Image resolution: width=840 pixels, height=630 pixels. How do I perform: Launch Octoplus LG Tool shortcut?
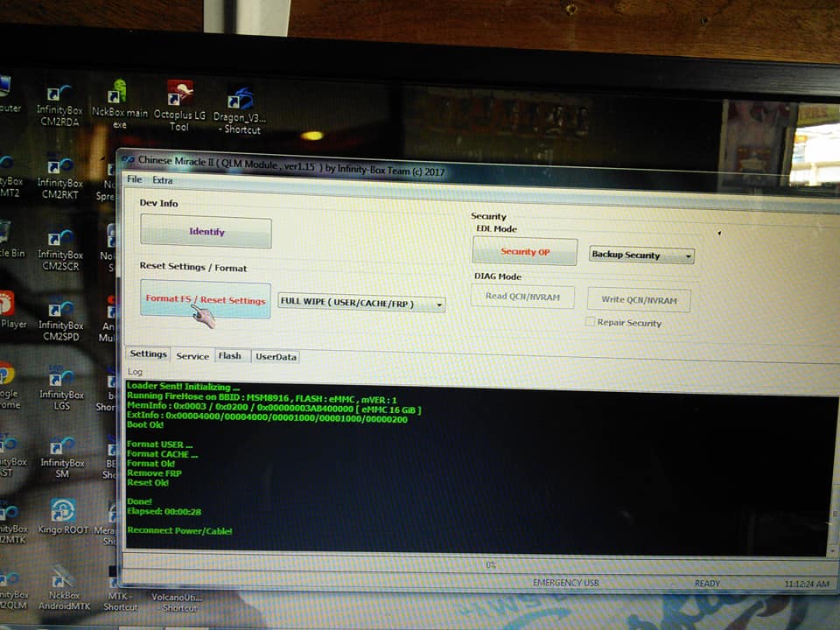tap(179, 106)
